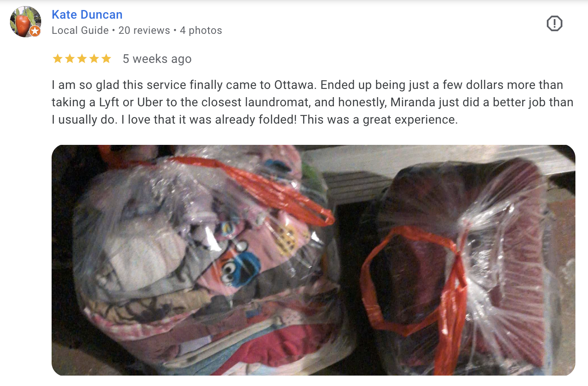Click the fifth yellow rating star
The height and width of the screenshot is (386, 588).
106,59
